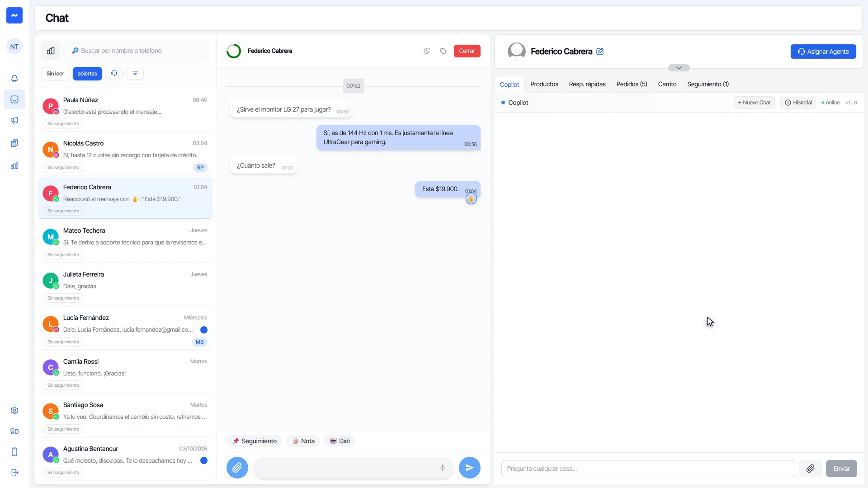Click the Nota button
Image resolution: width=868 pixels, height=488 pixels.
tap(303, 441)
